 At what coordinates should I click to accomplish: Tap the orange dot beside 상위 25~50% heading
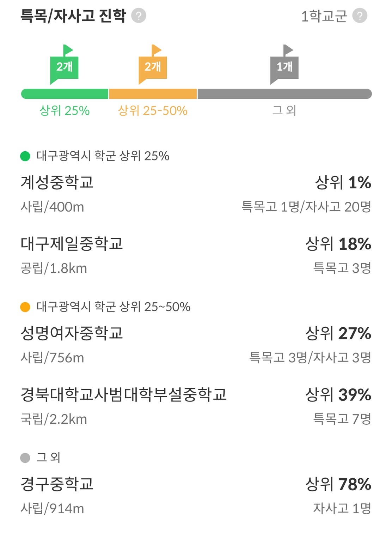(25, 307)
